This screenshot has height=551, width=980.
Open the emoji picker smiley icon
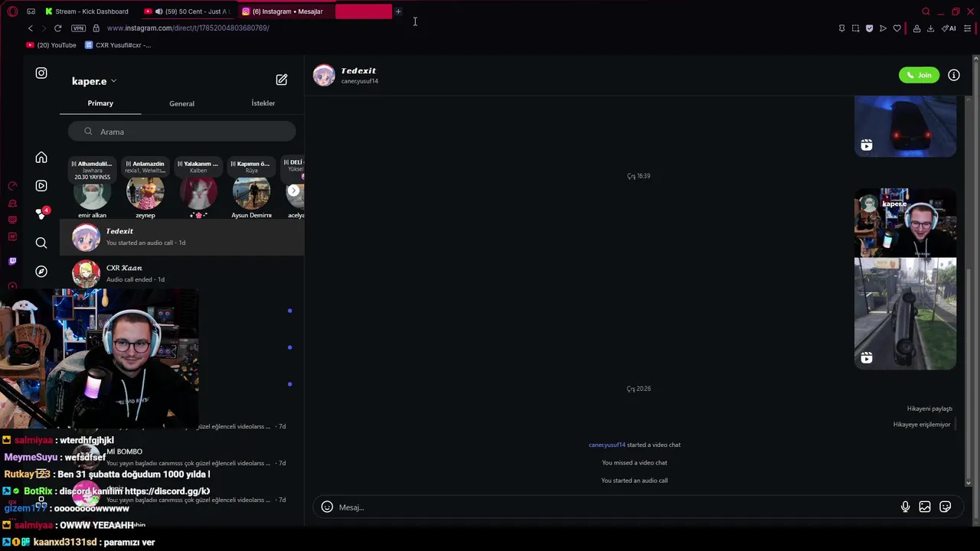click(327, 507)
